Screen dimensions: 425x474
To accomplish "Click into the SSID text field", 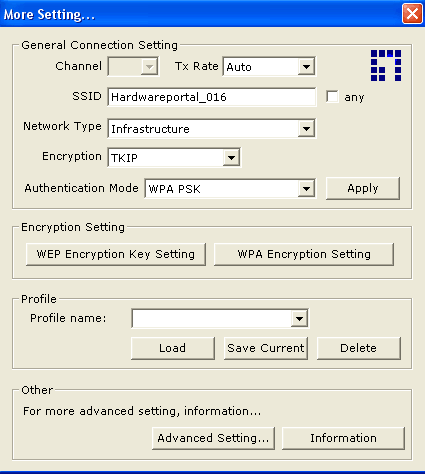I will [212, 97].
